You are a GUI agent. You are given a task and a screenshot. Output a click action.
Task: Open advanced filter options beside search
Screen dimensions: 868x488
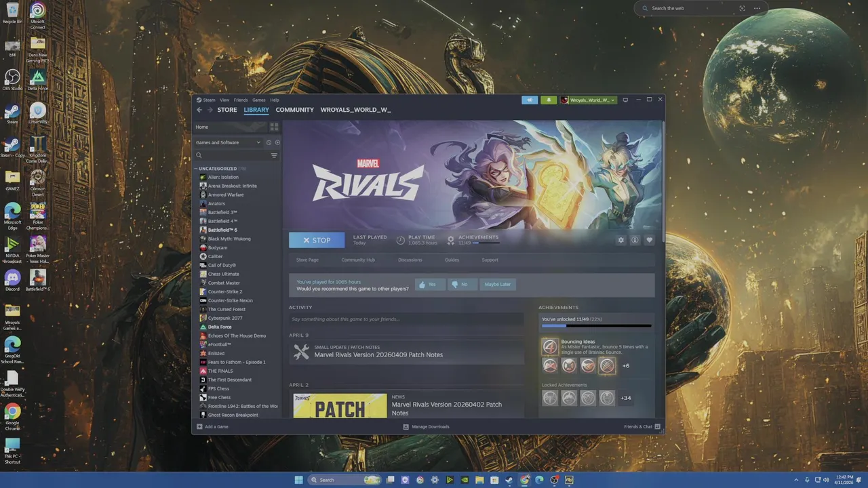click(x=274, y=155)
